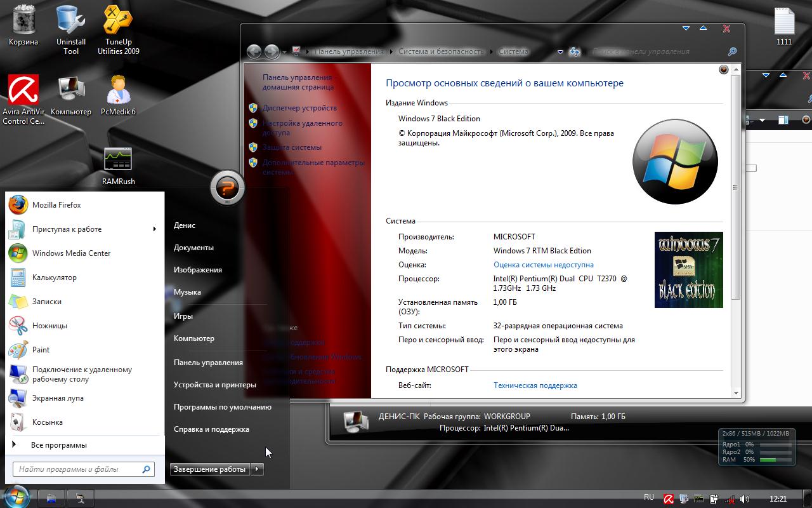
Task: Select Avira AntiVir Control Center desktop icon
Action: (23, 100)
